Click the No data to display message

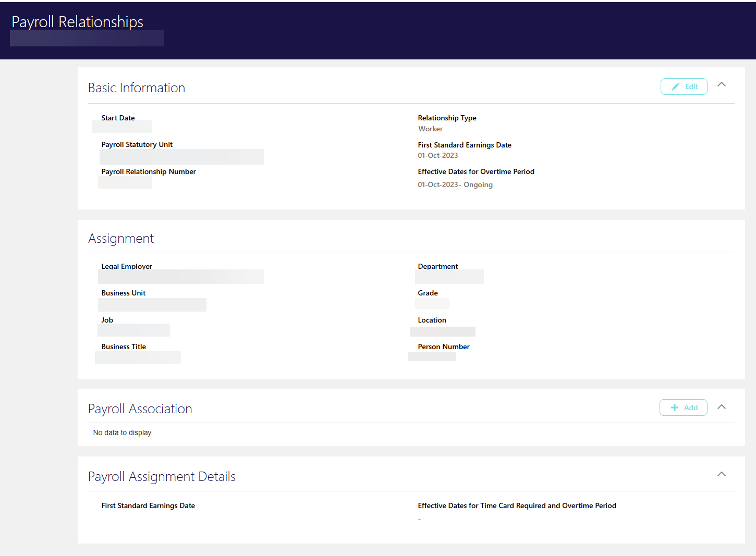[123, 433]
